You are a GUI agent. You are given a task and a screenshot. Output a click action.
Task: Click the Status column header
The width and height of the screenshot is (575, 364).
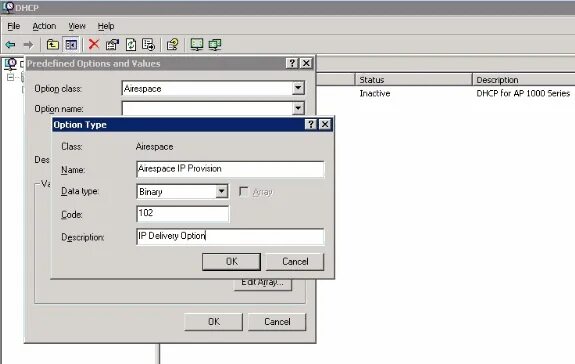414,80
